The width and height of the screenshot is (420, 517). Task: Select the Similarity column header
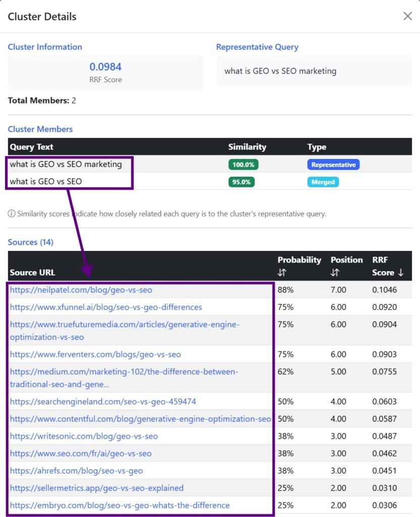(x=247, y=147)
